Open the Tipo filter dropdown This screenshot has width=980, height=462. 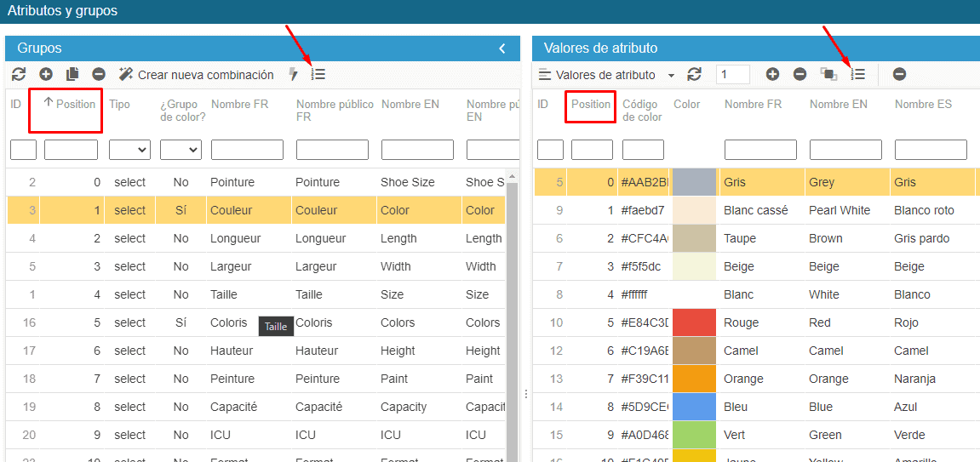[129, 151]
